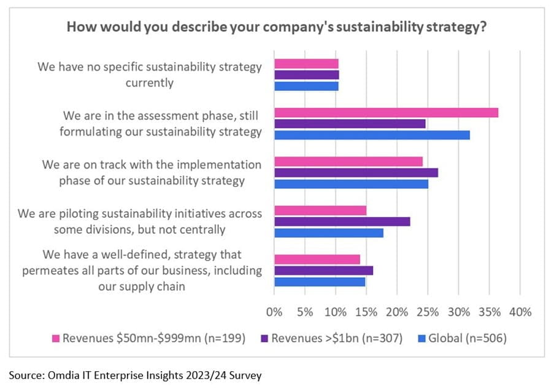
Task: Click the pink bar for no specific strategy
Action: pyautogui.click(x=306, y=64)
